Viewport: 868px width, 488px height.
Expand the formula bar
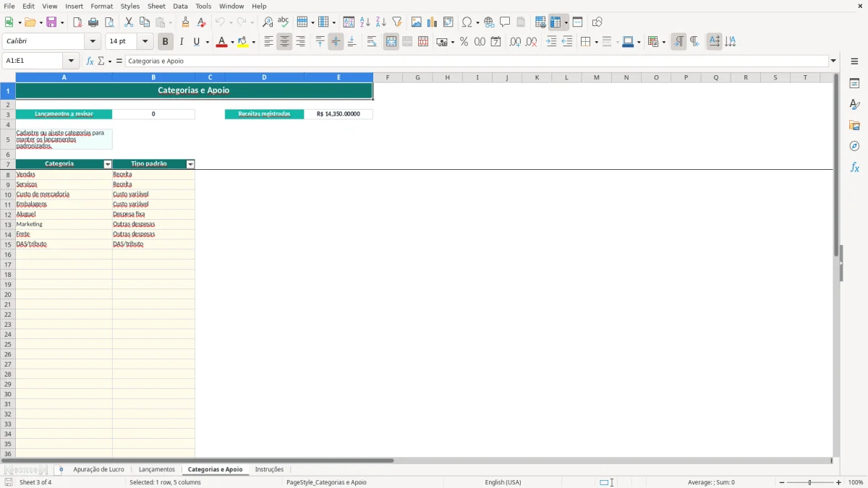click(833, 61)
